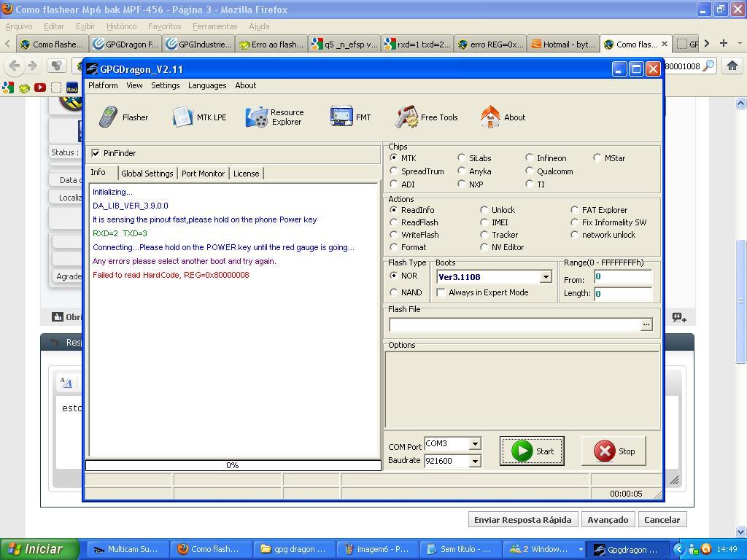Open the FMT tool
Image resolution: width=747 pixels, height=560 pixels.
[x=351, y=117]
